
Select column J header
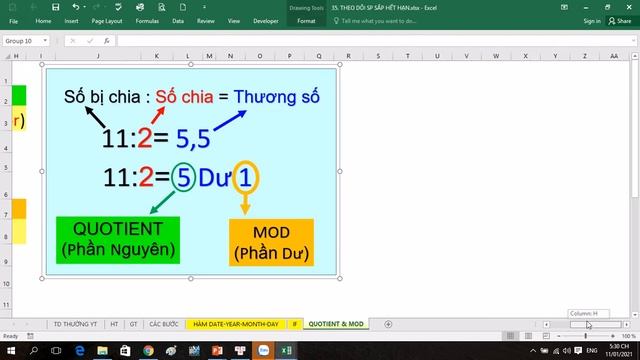[98, 56]
